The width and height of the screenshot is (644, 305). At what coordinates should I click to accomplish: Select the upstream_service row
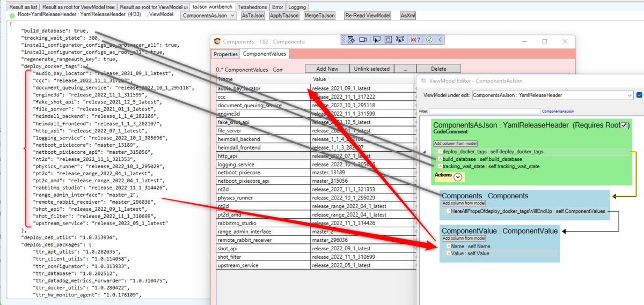[x=315, y=265]
